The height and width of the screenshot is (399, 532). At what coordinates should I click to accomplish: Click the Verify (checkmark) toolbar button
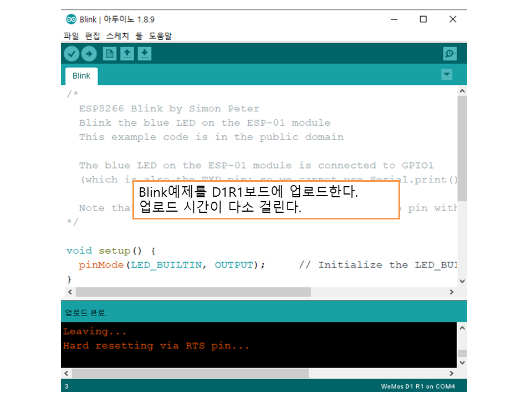click(x=71, y=54)
